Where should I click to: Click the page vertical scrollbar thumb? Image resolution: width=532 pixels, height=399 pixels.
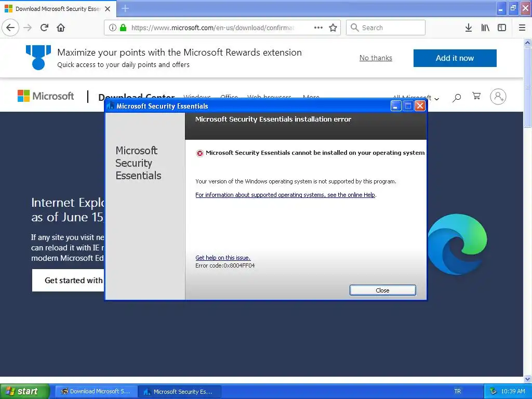click(527, 87)
